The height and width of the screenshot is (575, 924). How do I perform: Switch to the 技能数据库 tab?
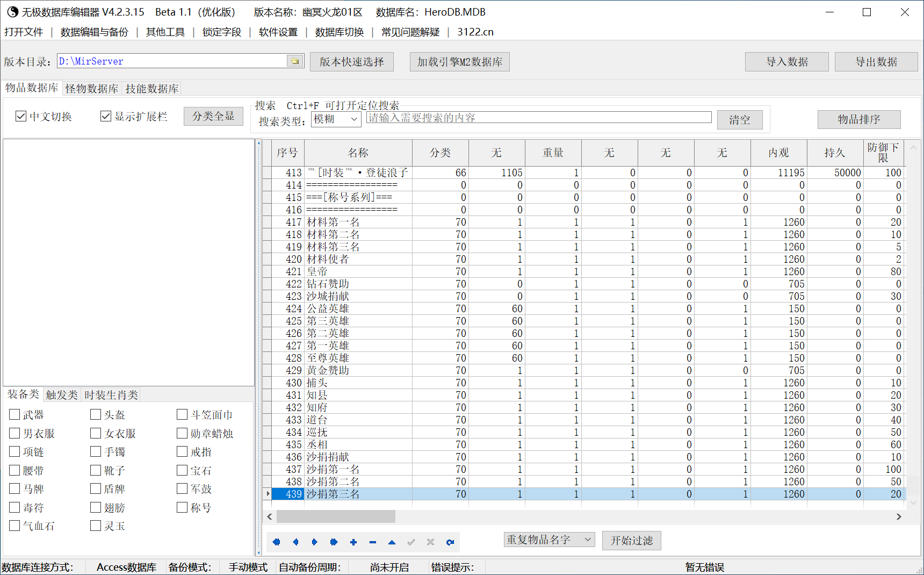tap(152, 89)
